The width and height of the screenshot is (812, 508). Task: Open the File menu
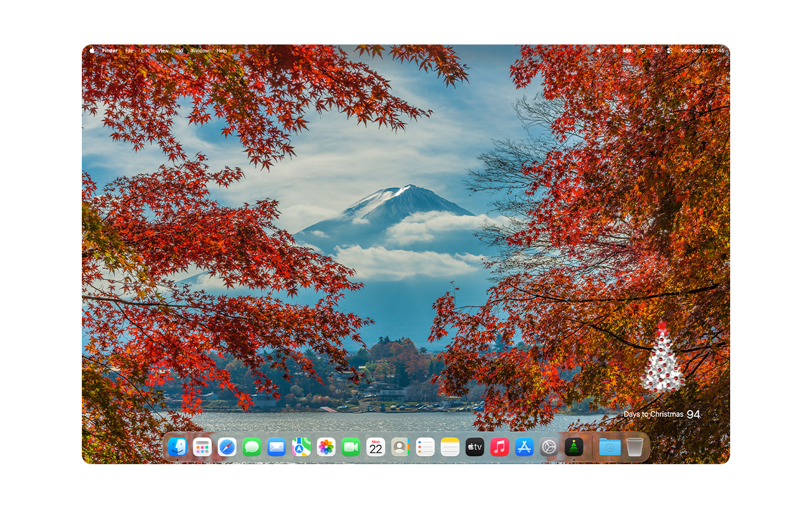click(129, 51)
